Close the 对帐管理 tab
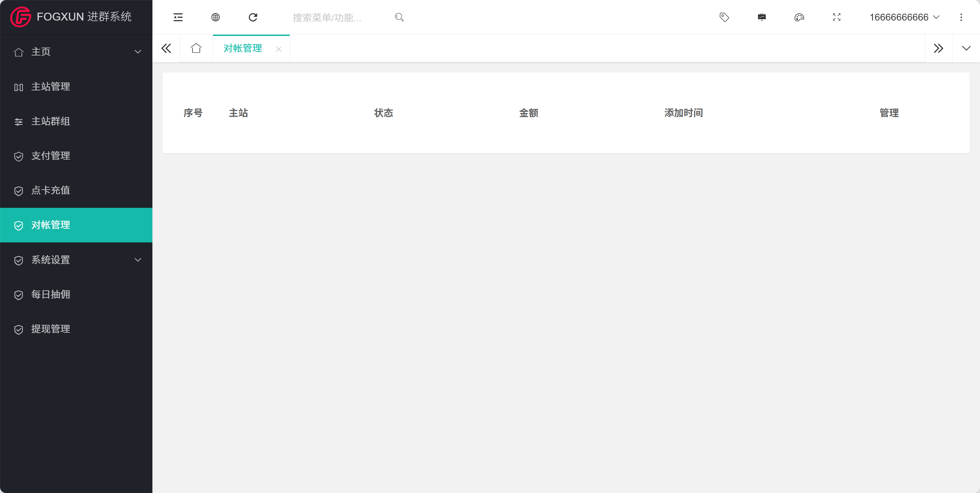 [278, 49]
